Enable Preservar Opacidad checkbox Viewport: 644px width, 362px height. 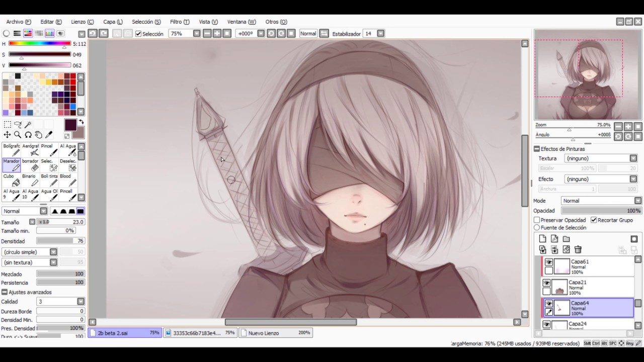tap(537, 220)
